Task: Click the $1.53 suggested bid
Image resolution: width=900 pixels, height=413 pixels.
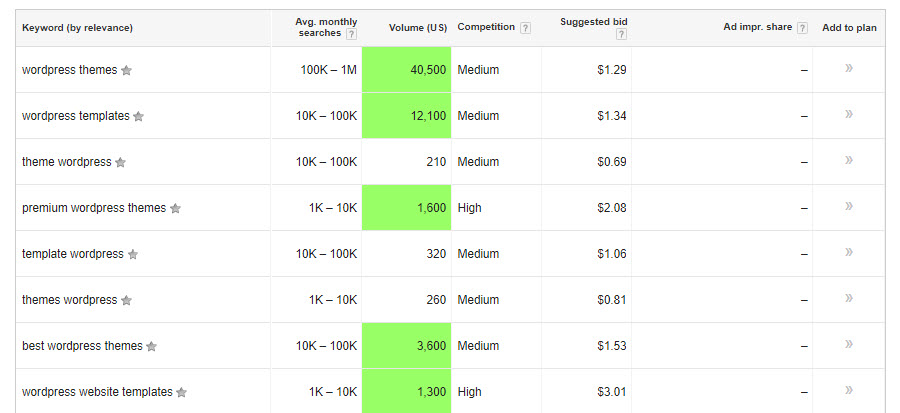Action: pyautogui.click(x=611, y=346)
